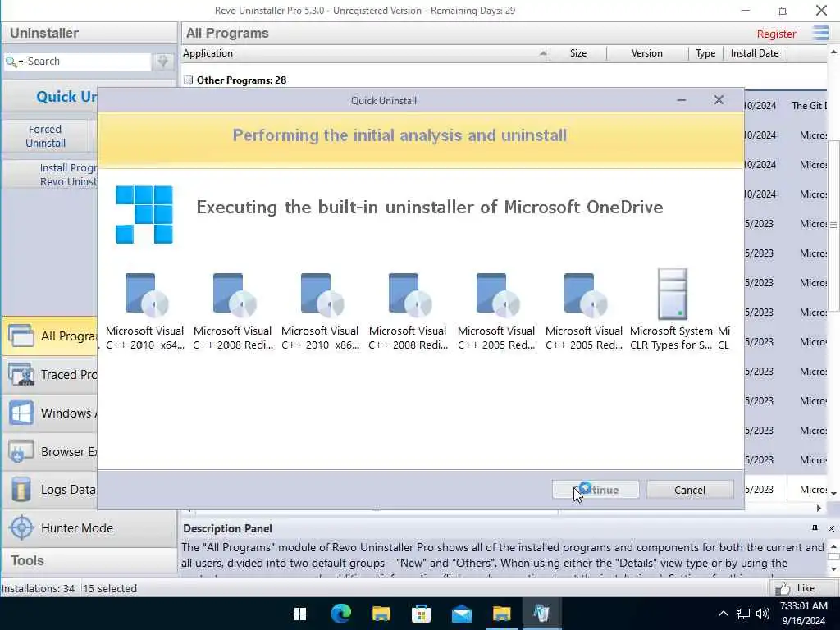
Task: Click 'Installations: 34' status text
Action: [38, 588]
